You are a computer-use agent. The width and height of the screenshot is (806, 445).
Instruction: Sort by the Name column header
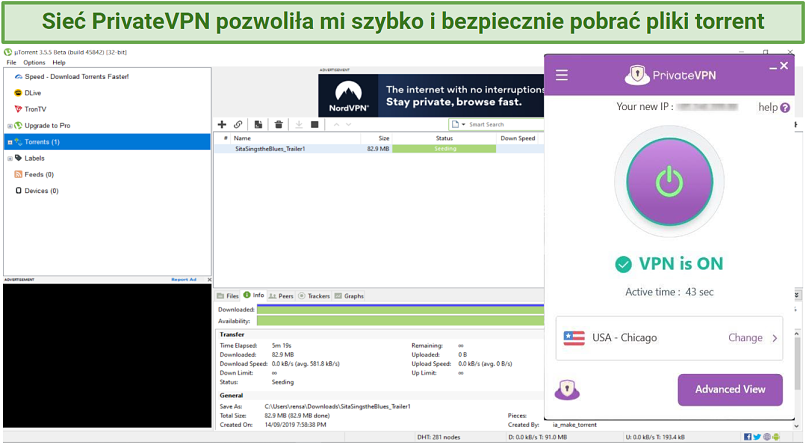[296, 138]
